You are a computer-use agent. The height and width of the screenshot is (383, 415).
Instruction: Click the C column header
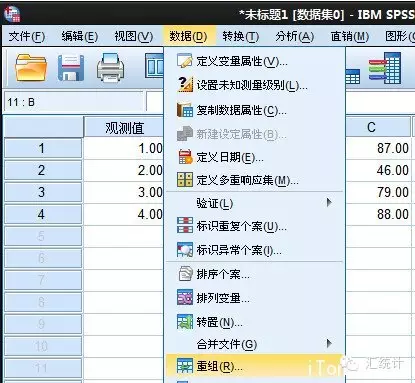click(x=378, y=127)
